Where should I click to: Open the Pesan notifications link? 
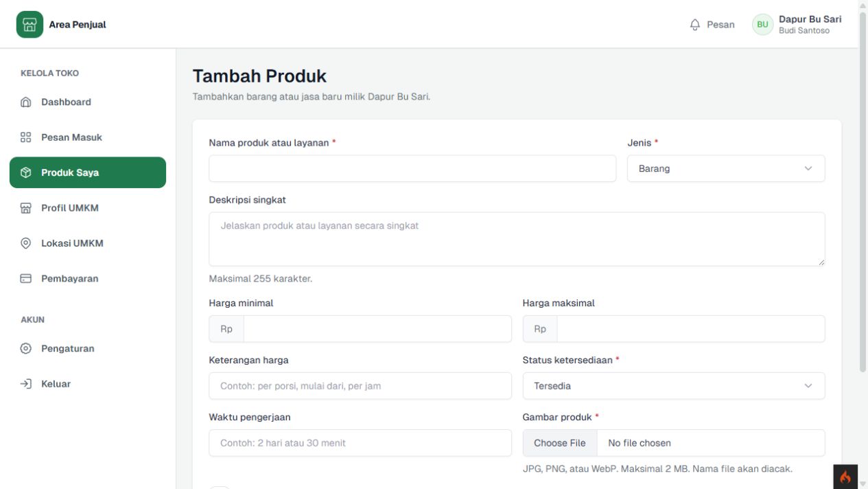point(712,25)
